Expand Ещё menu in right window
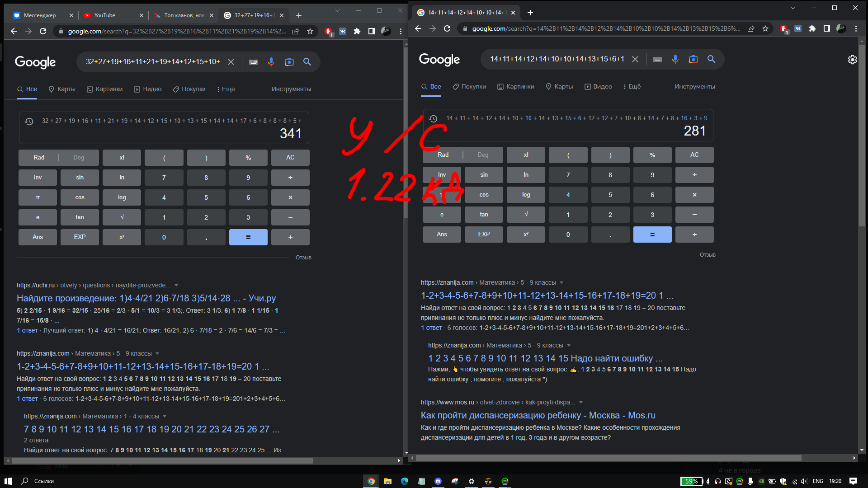This screenshot has width=868, height=488. (x=632, y=87)
